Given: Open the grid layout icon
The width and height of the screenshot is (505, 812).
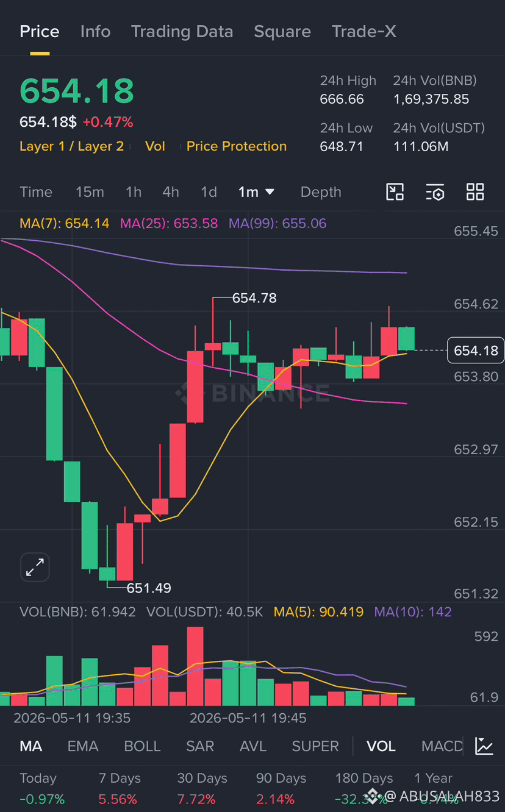Looking at the screenshot, I should 475,192.
